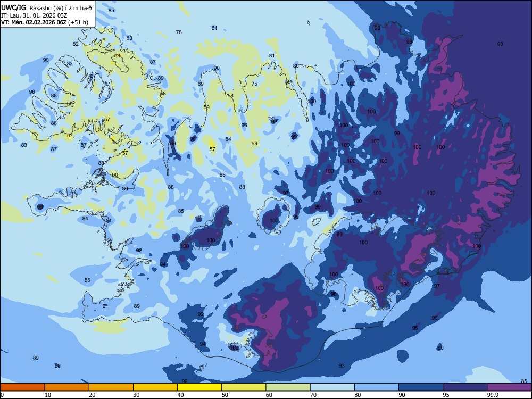Click the 'UWC/IG: Rakastig (%) í 2 m hæð' title
532x399 pixels.
[x=46, y=8]
